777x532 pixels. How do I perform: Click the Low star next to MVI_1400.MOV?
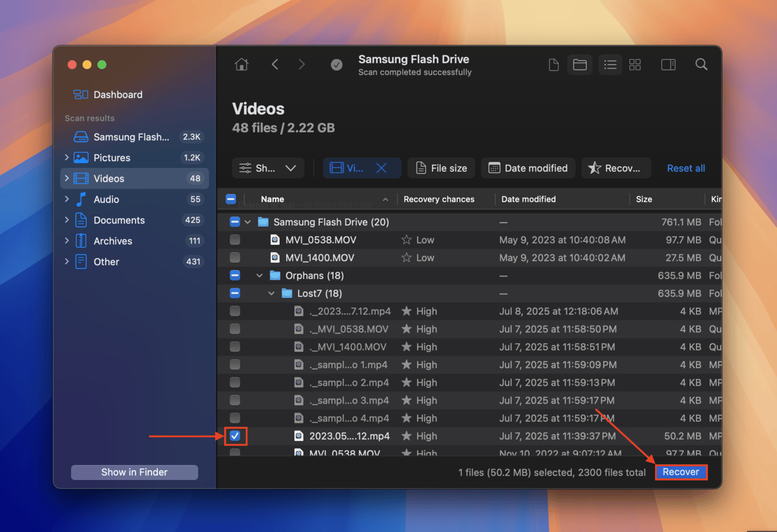[x=406, y=258]
